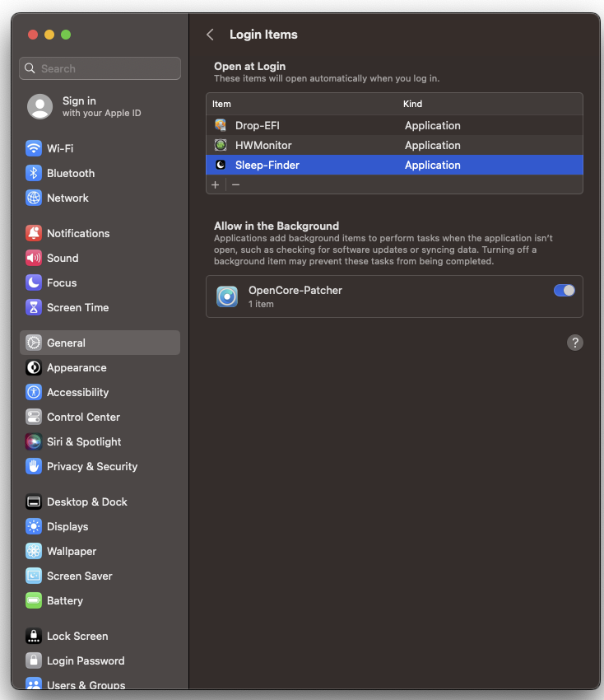Select the Notifications bell icon
This screenshot has height=700, width=604.
click(x=34, y=233)
